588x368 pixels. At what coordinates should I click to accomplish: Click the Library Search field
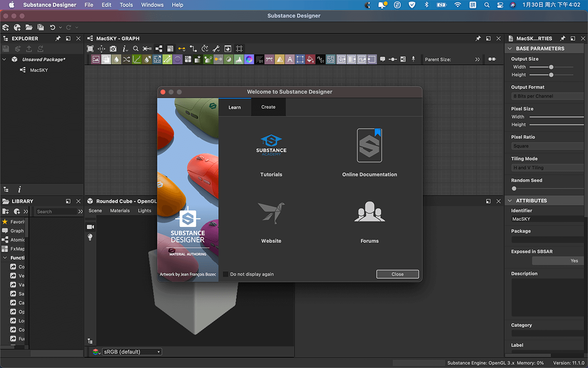click(56, 211)
